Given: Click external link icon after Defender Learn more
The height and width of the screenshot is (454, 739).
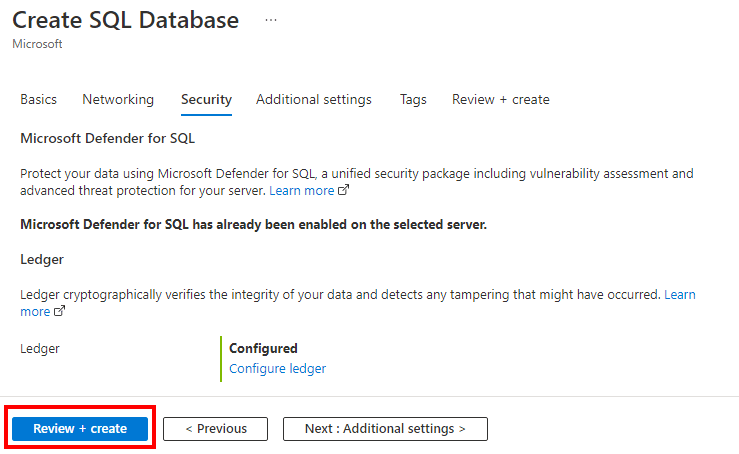Looking at the screenshot, I should pyautogui.click(x=344, y=190).
